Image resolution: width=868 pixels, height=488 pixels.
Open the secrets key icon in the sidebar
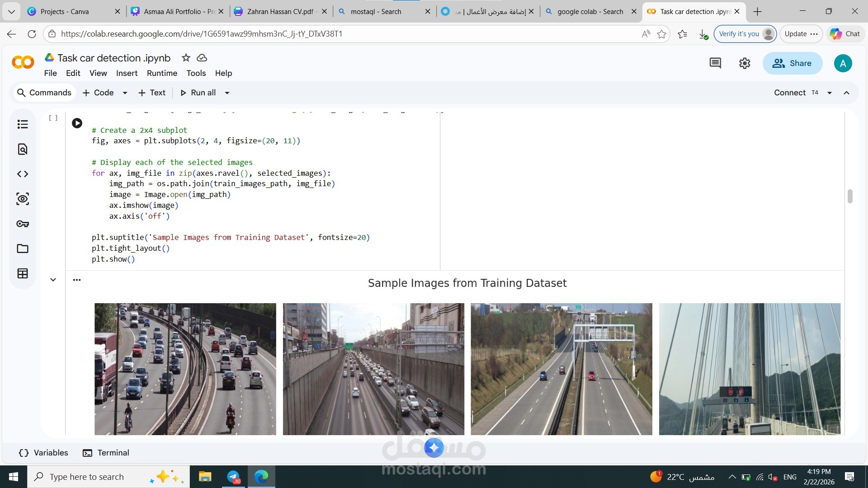[x=23, y=224]
